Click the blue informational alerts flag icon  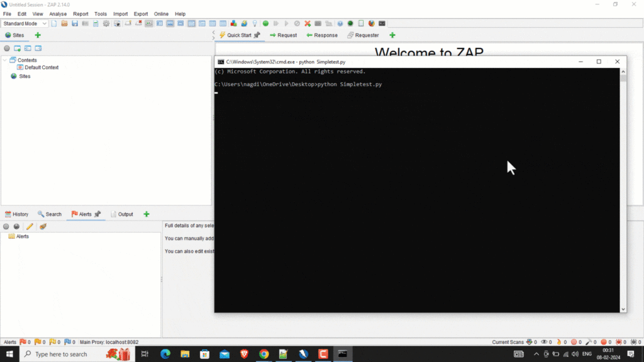67,342
